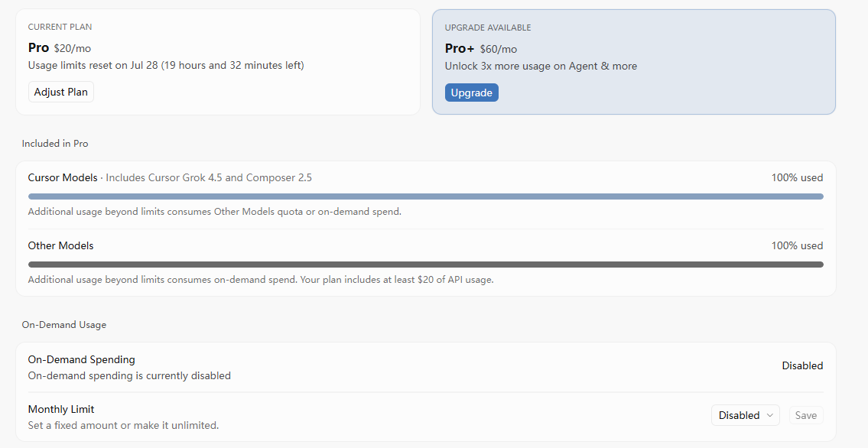Click '100% used' next to Other Models
The image size is (868, 448).
click(x=797, y=245)
